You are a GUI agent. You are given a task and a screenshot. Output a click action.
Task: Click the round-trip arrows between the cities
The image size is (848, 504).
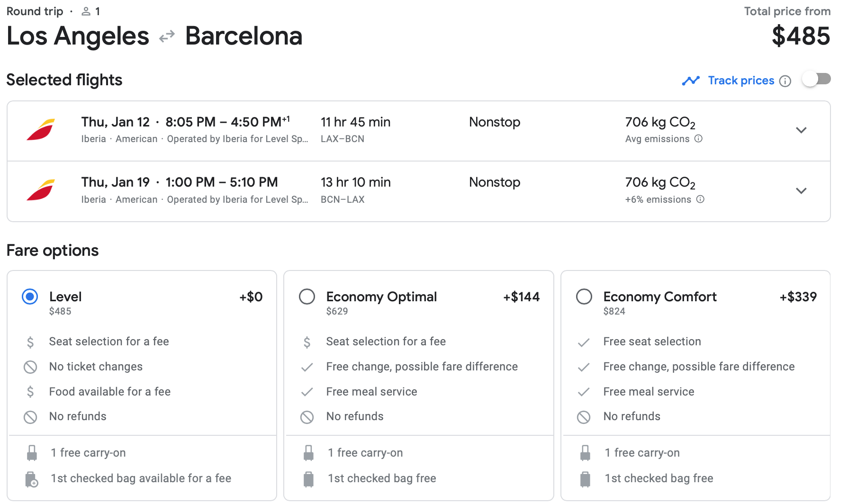click(x=167, y=36)
